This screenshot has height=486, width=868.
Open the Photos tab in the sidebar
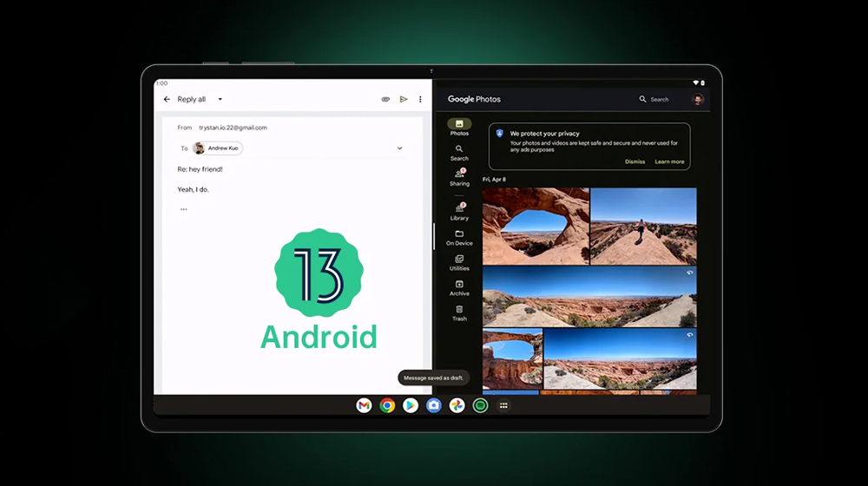pos(459,128)
